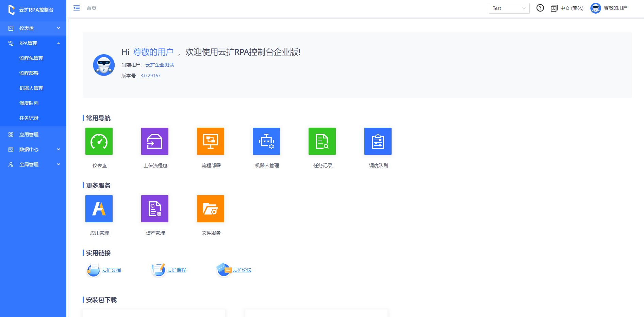This screenshot has height=317, width=644.
Task: Open the orange 流程部署 tile
Action: [x=211, y=141]
